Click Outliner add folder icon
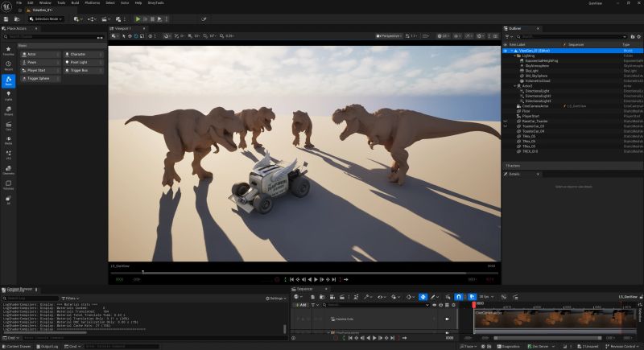The width and height of the screenshot is (644, 350). pyautogui.click(x=633, y=36)
